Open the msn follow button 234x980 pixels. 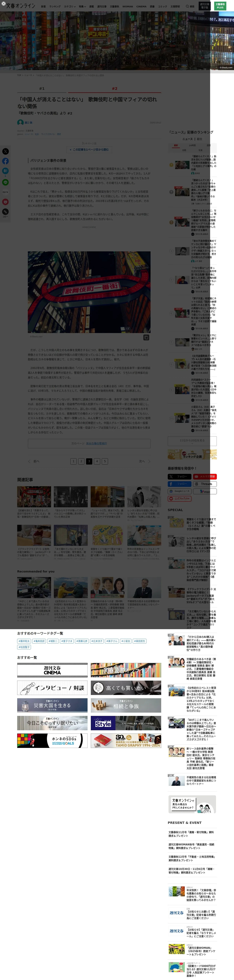pyautogui.click(x=205, y=491)
